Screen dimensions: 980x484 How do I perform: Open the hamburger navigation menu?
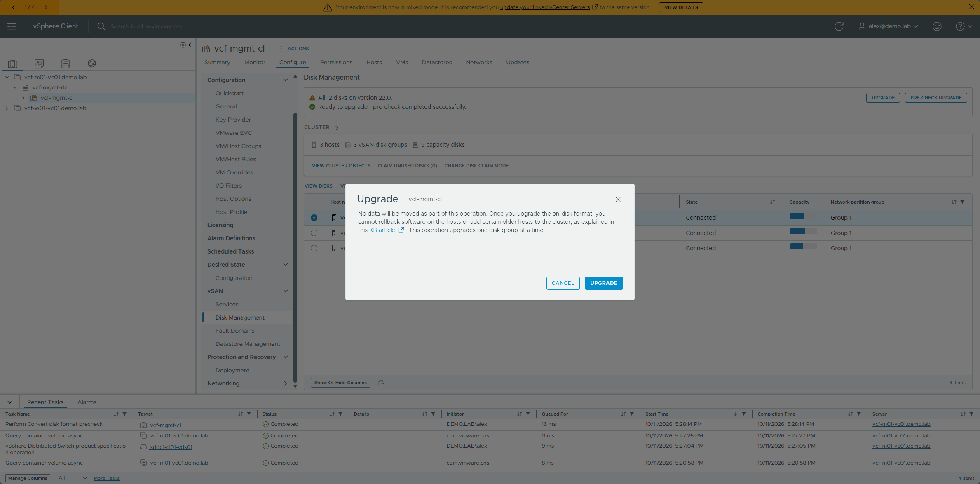(x=12, y=26)
